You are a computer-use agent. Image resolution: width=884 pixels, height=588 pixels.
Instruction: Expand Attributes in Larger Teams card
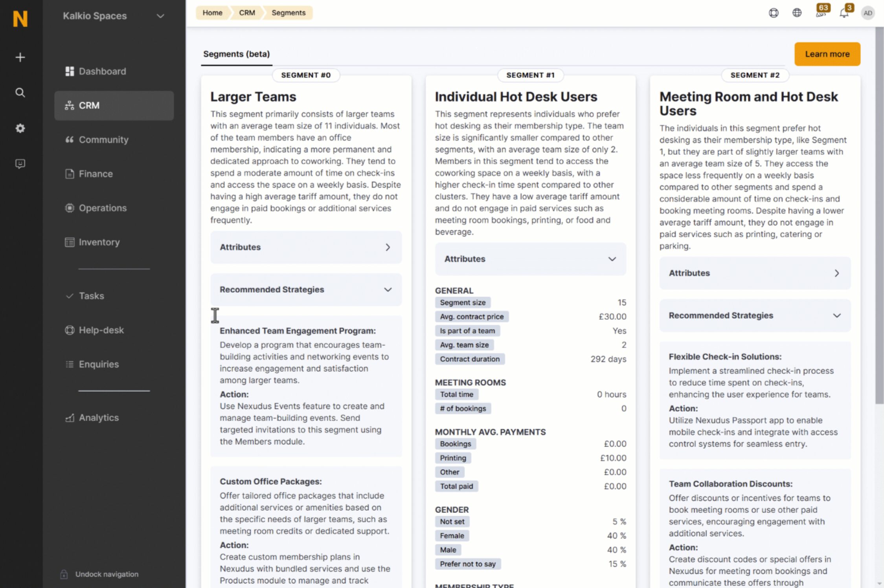306,247
